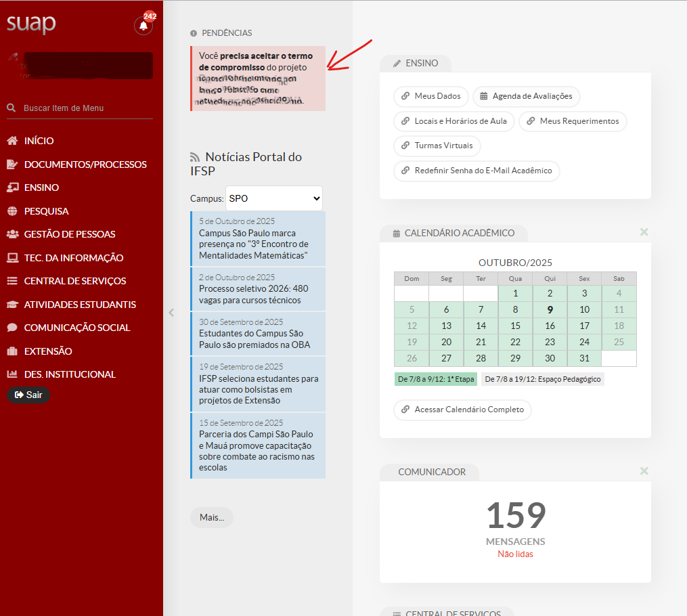Click the DOCUMENTOS/PROCESSOS menu icon
The width and height of the screenshot is (687, 616).
tap(12, 164)
